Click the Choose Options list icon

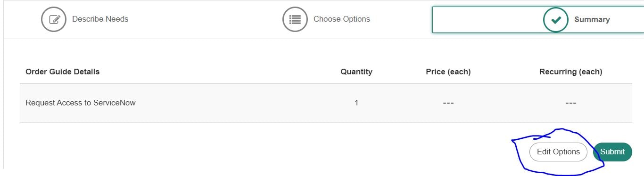pyautogui.click(x=295, y=19)
